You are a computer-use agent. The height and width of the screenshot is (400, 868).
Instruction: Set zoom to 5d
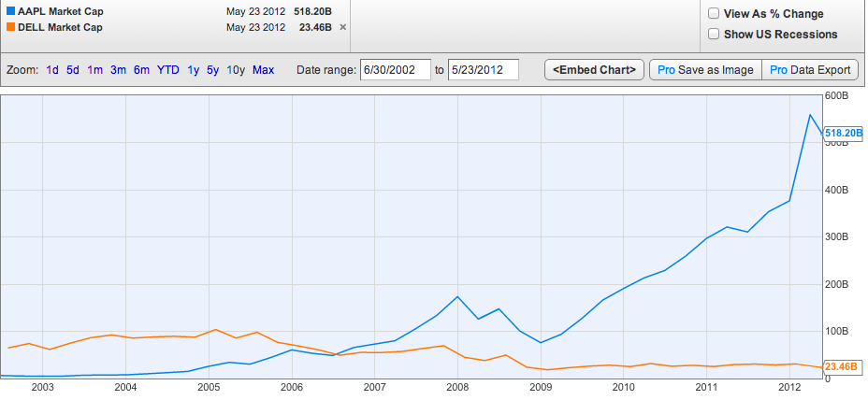pyautogui.click(x=73, y=70)
